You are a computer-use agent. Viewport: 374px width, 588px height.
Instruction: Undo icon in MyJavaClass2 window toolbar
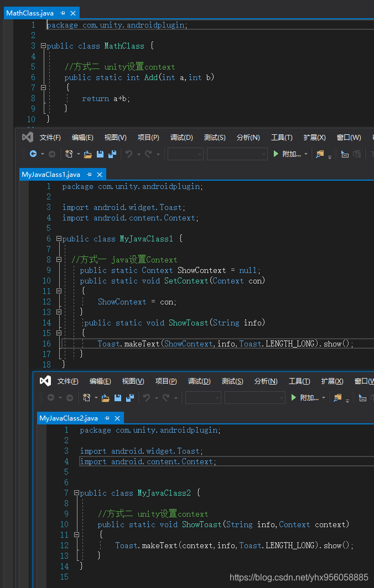(147, 397)
